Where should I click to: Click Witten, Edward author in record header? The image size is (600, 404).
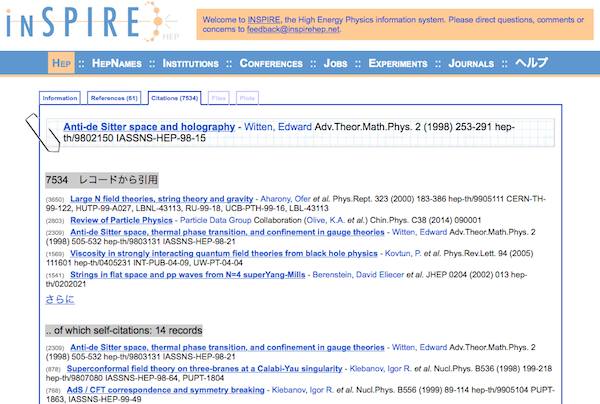pyautogui.click(x=278, y=127)
